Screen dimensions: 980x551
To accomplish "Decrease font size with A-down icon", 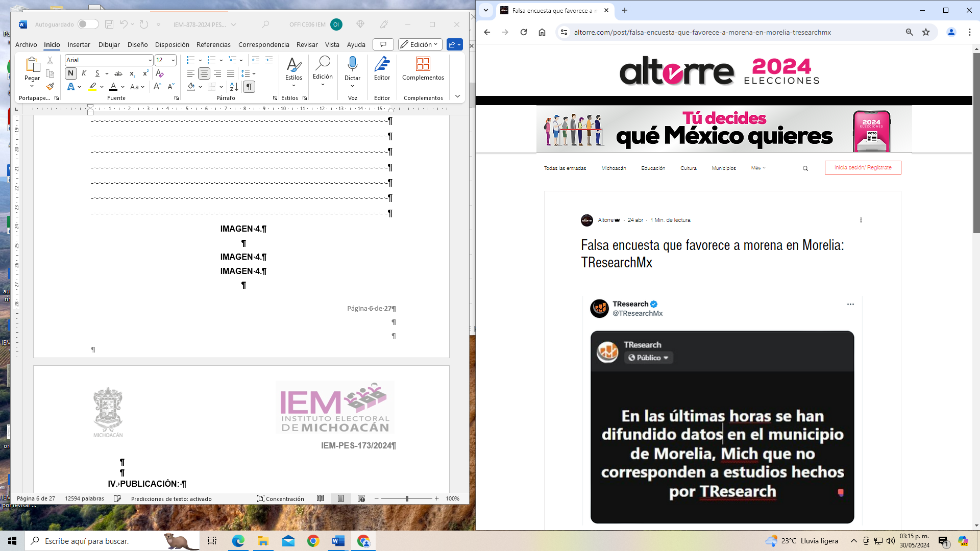I will (x=171, y=87).
